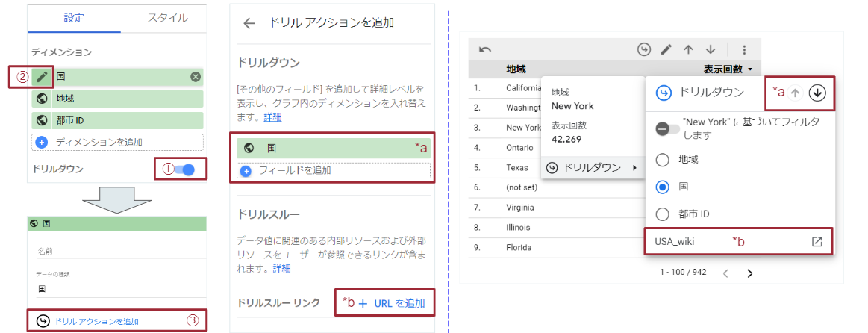The image size is (868, 333).
Task: Click the pencil edit icon beside 国 dimension
Action: pos(42,77)
